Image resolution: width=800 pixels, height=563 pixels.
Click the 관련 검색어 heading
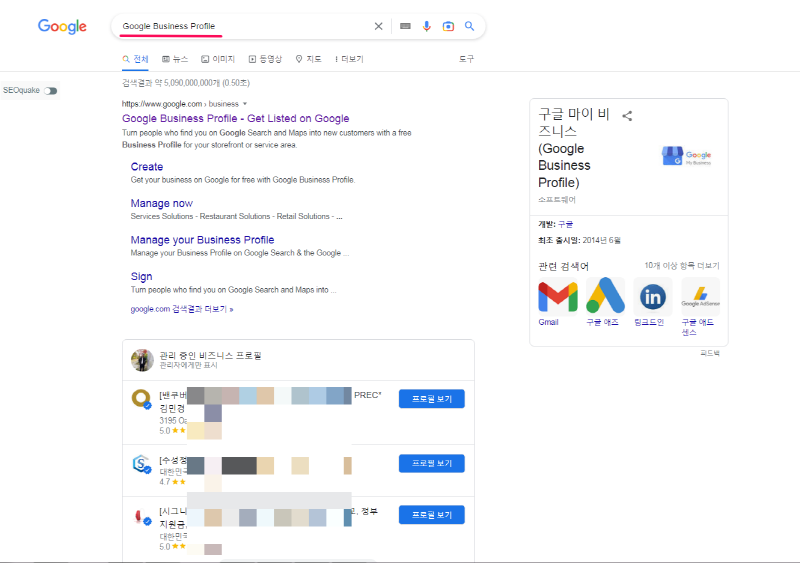tap(563, 266)
